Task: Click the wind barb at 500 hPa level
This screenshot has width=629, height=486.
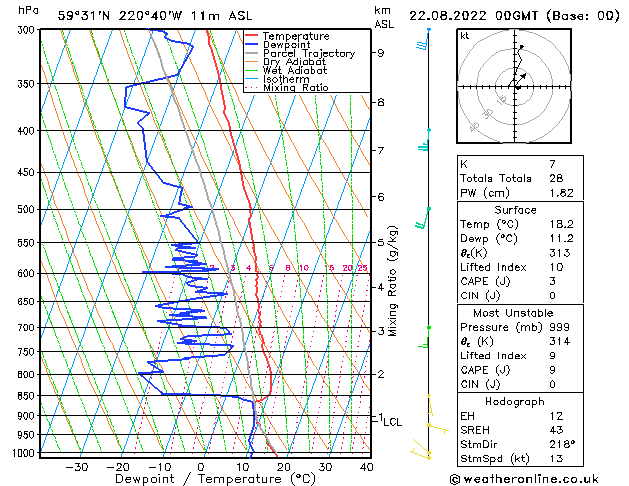Action: 423,219
